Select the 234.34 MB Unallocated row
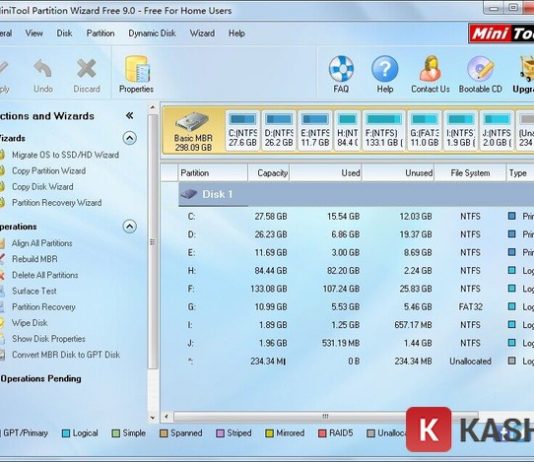Screen dimensions: 534x462 (356, 361)
